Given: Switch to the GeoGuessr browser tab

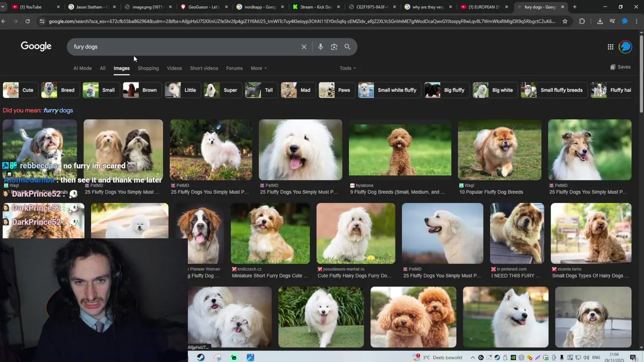Looking at the screenshot, I should (x=204, y=7).
